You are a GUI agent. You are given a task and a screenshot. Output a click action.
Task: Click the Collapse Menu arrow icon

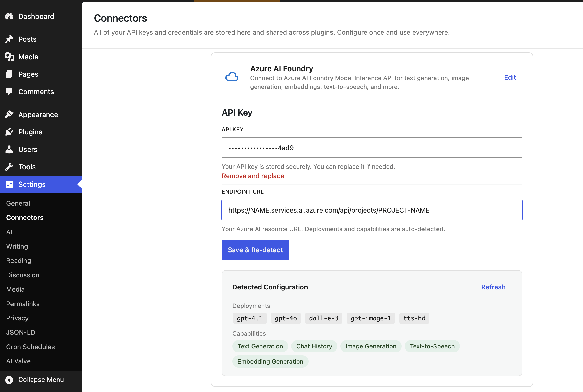(x=9, y=380)
